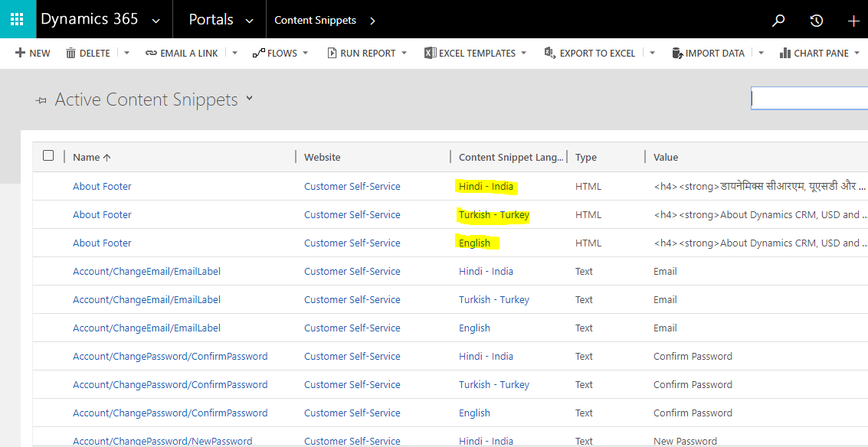Click the Customer Self-Service website link
868x447 pixels.
coord(352,185)
